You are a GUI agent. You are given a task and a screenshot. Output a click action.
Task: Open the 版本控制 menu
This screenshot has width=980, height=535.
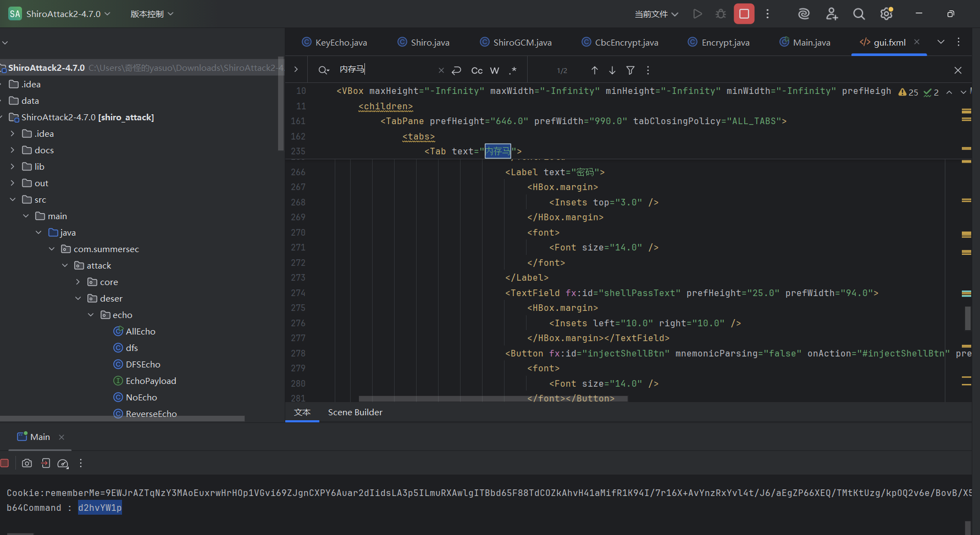pyautogui.click(x=152, y=14)
